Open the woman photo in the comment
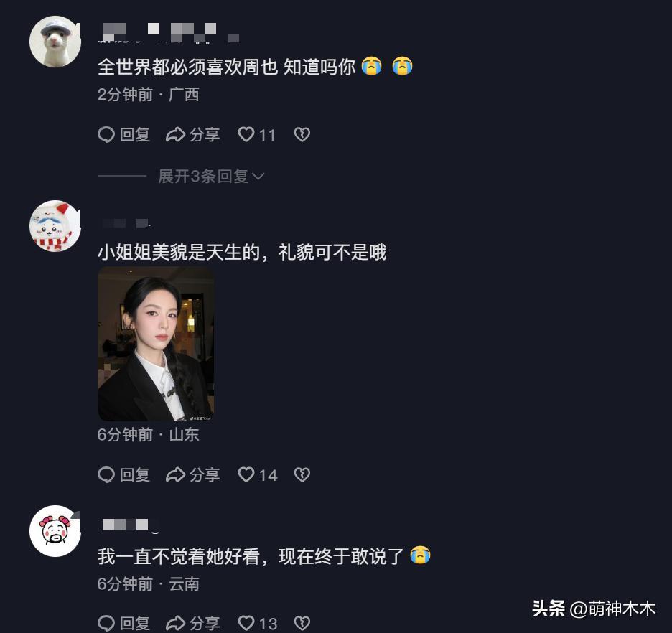This screenshot has width=672, height=633. coord(156,344)
